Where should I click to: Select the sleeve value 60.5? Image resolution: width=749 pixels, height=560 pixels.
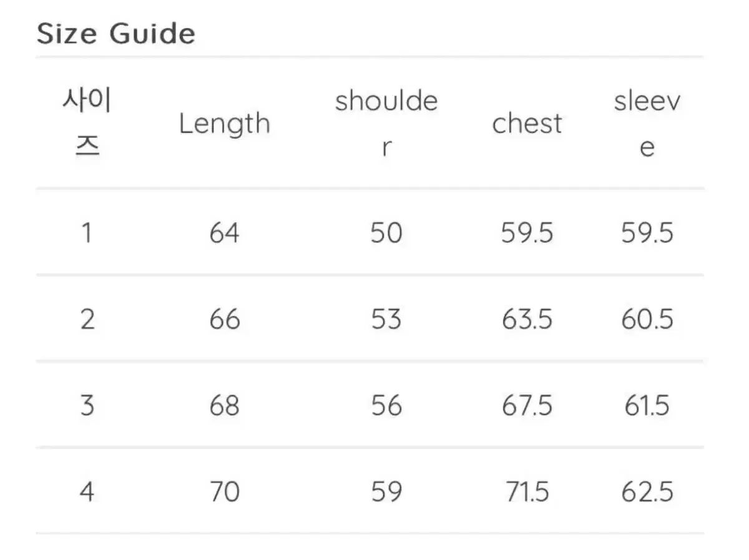[647, 320]
